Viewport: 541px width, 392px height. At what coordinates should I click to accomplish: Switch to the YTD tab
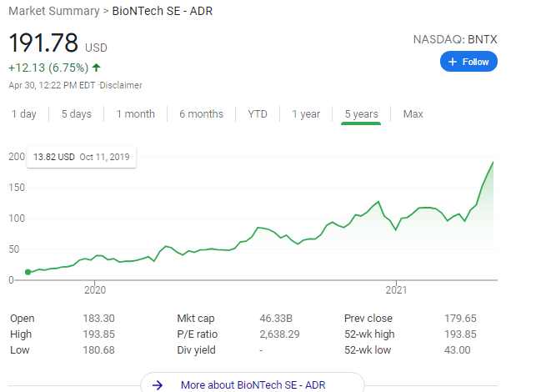pos(258,114)
